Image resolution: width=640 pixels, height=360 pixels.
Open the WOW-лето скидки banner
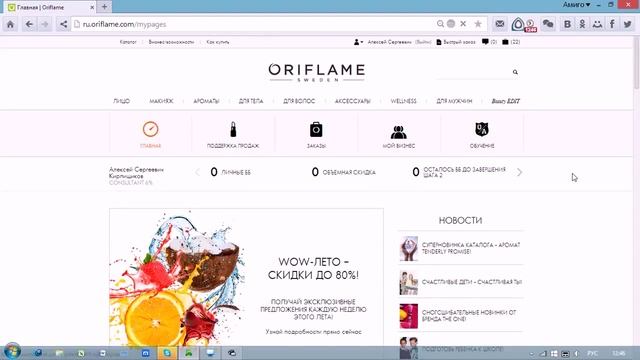pos(247,277)
